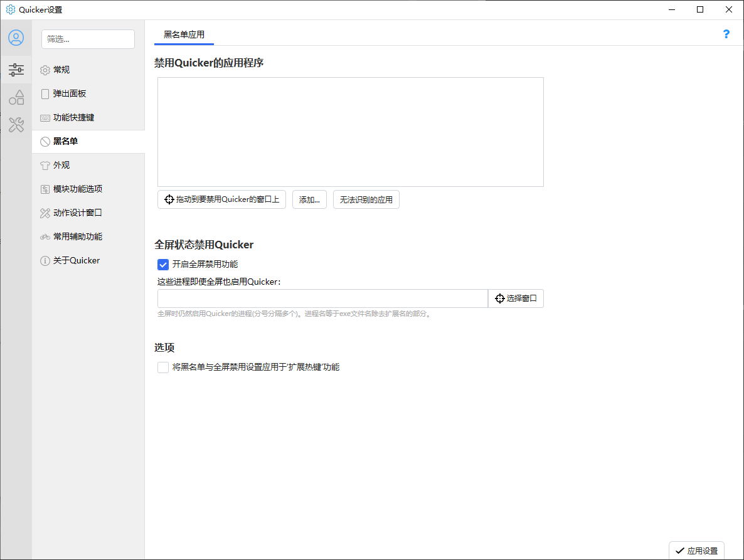This screenshot has width=744, height=560.
Task: Minimize the Quicker设置 window
Action: point(672,9)
